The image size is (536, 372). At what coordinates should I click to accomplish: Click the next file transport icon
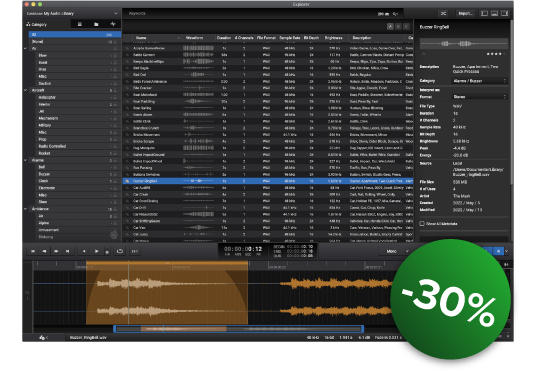coord(56,251)
